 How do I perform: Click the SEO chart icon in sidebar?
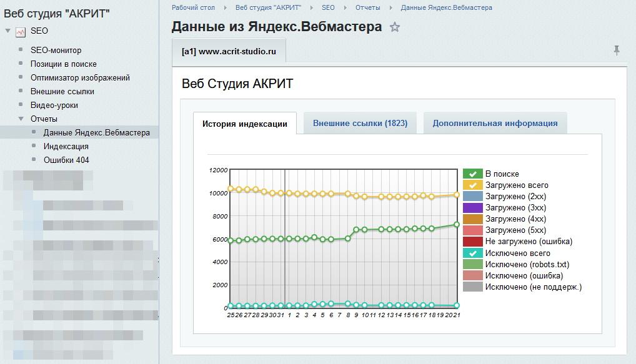19,31
